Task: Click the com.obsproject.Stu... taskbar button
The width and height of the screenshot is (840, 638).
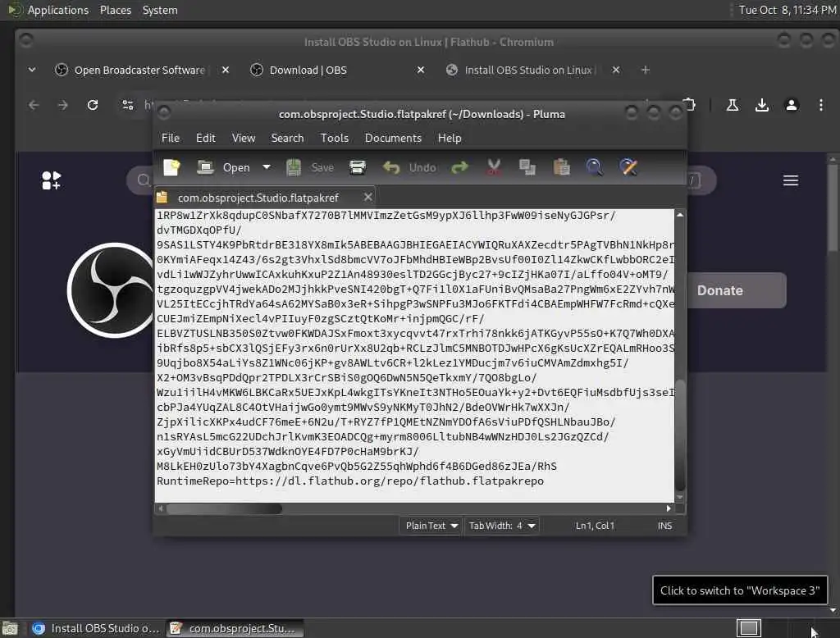Action: [235, 628]
